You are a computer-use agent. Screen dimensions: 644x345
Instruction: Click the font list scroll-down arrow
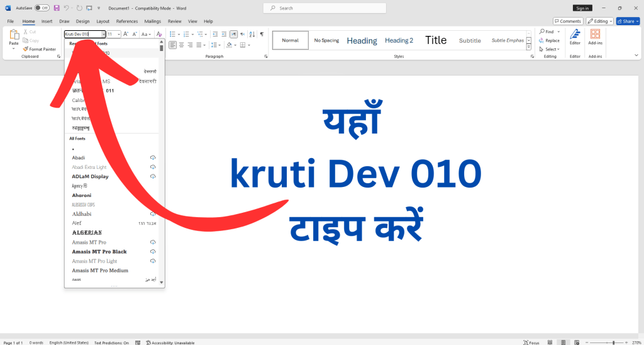click(162, 282)
